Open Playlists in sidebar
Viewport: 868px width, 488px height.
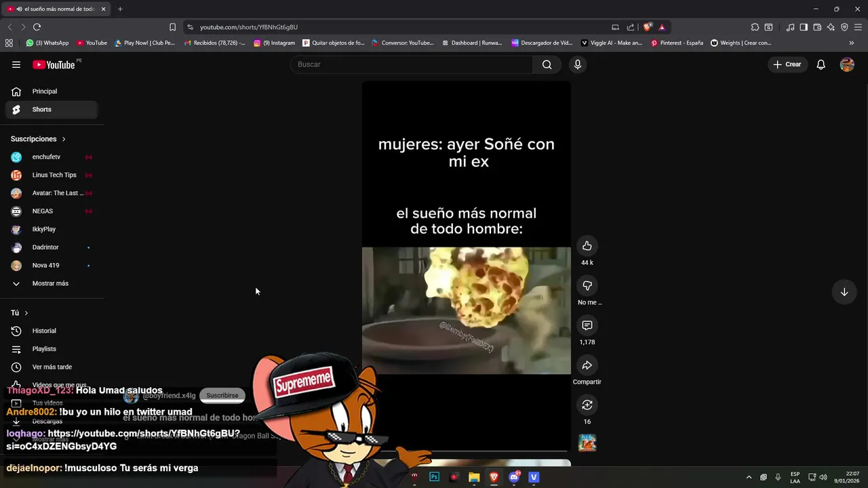(50, 349)
